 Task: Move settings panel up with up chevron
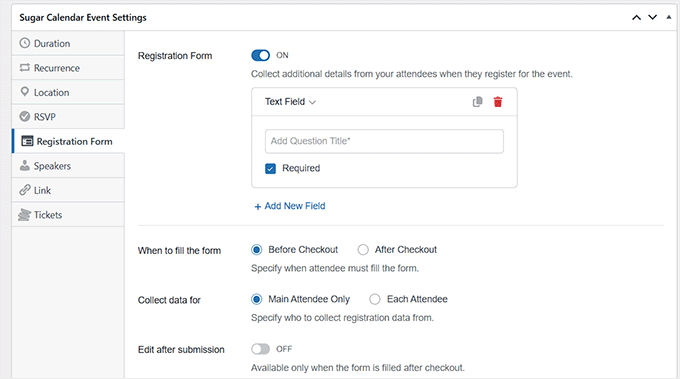click(x=636, y=17)
